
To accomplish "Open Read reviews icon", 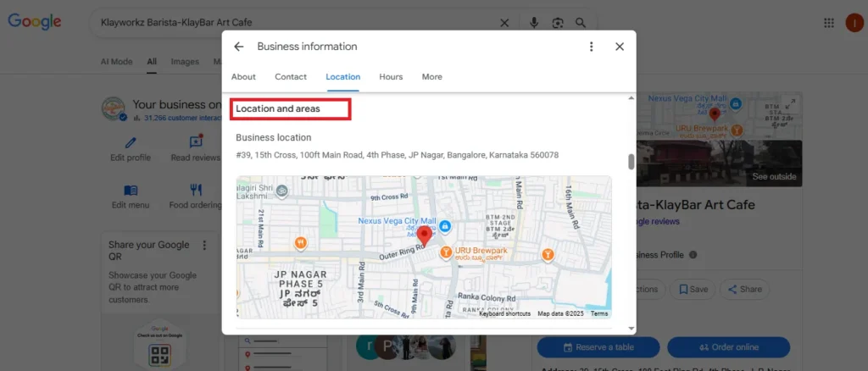I will pyautogui.click(x=196, y=142).
